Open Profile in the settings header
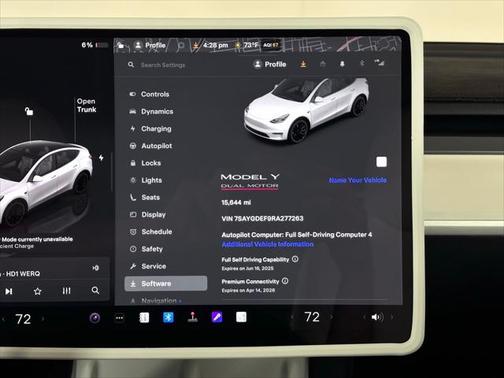 click(x=270, y=64)
